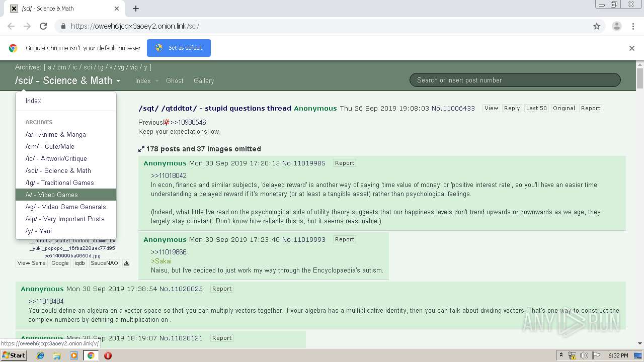This screenshot has width=644, height=362.
Task: Click the remilia_scarlet image filename link
Action: [x=72, y=248]
